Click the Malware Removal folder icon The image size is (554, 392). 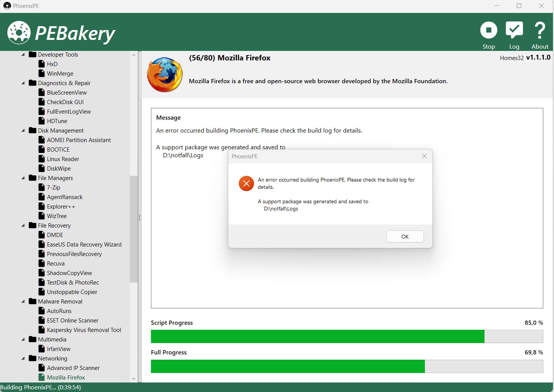point(33,301)
